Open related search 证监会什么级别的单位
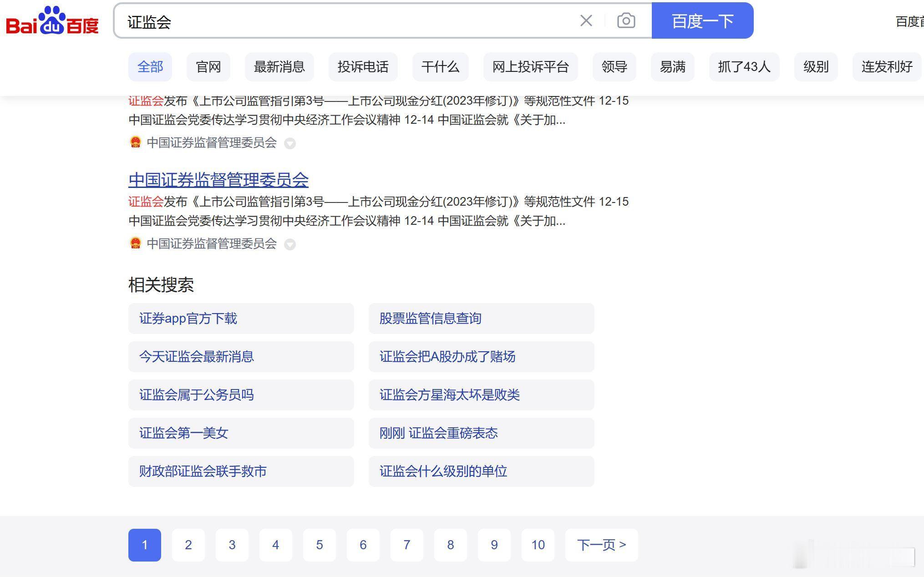 [x=482, y=471]
